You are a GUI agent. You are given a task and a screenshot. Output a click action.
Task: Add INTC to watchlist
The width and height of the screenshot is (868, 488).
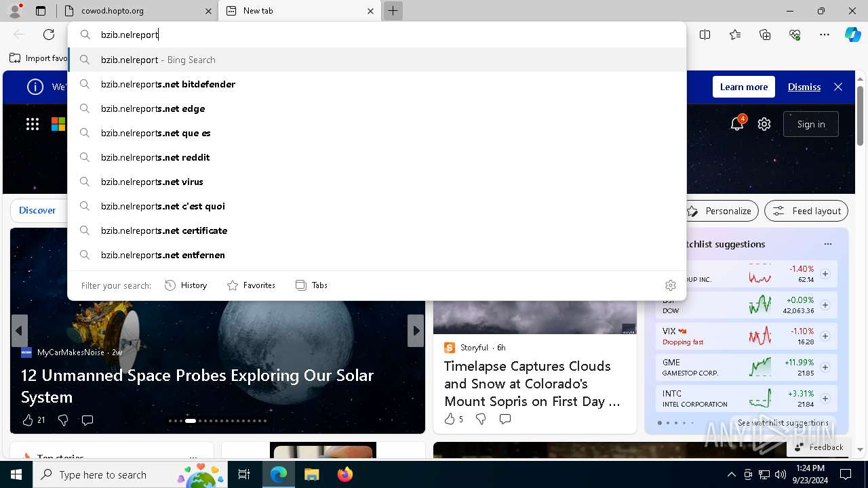[x=825, y=399]
